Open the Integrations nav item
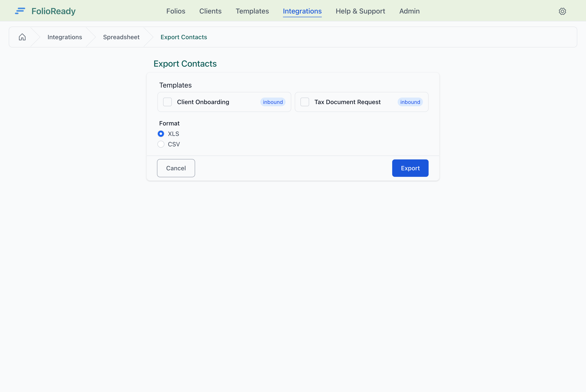Image resolution: width=586 pixels, height=392 pixels. 302,11
